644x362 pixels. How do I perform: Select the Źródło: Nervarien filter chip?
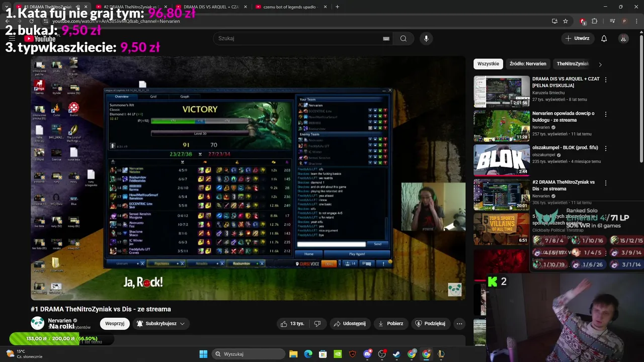(528, 64)
